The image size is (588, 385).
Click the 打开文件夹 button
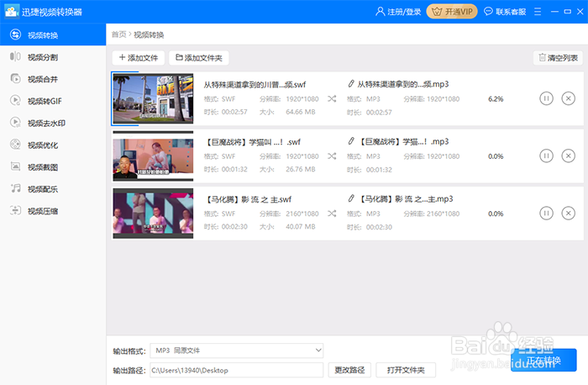pyautogui.click(x=406, y=371)
